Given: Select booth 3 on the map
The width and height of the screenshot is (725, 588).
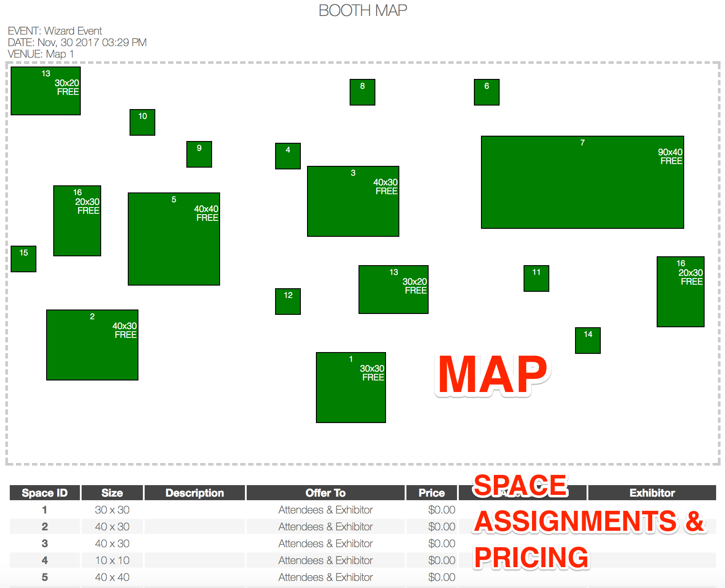Looking at the screenshot, I should click(353, 201).
